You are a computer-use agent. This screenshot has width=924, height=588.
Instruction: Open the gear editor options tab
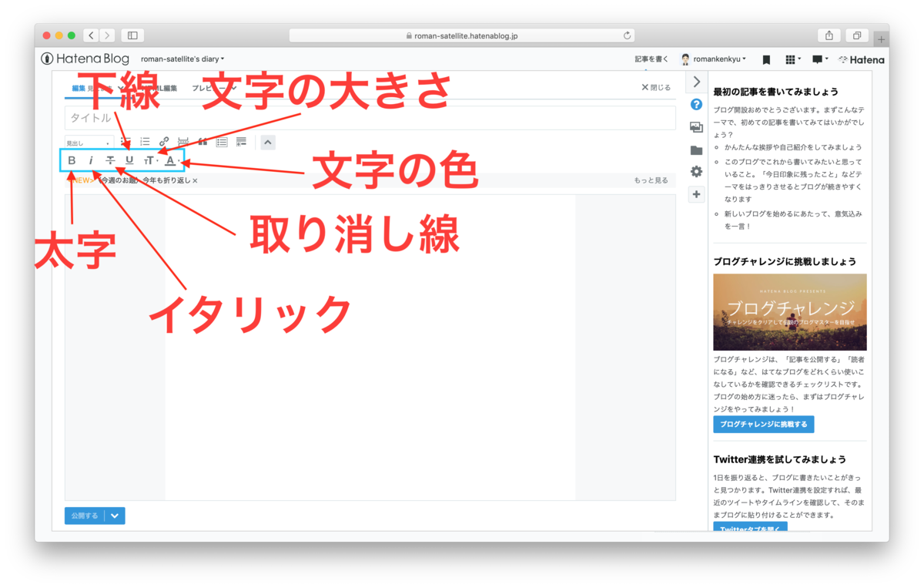(696, 172)
